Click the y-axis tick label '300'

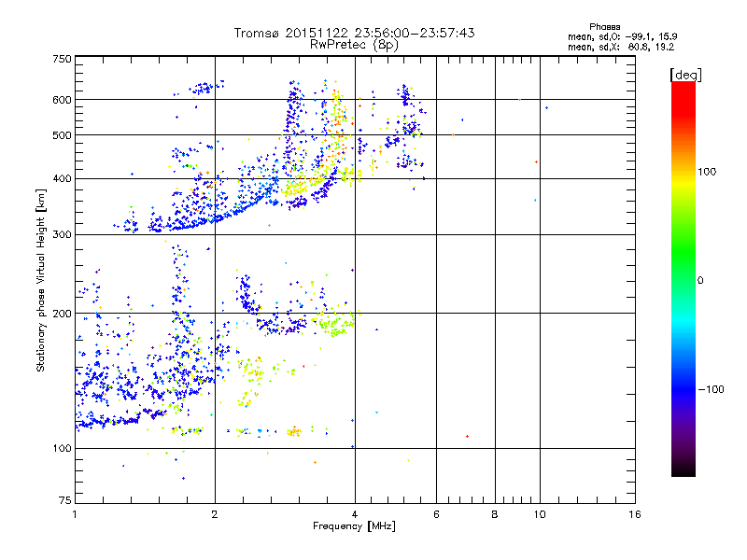62,235
